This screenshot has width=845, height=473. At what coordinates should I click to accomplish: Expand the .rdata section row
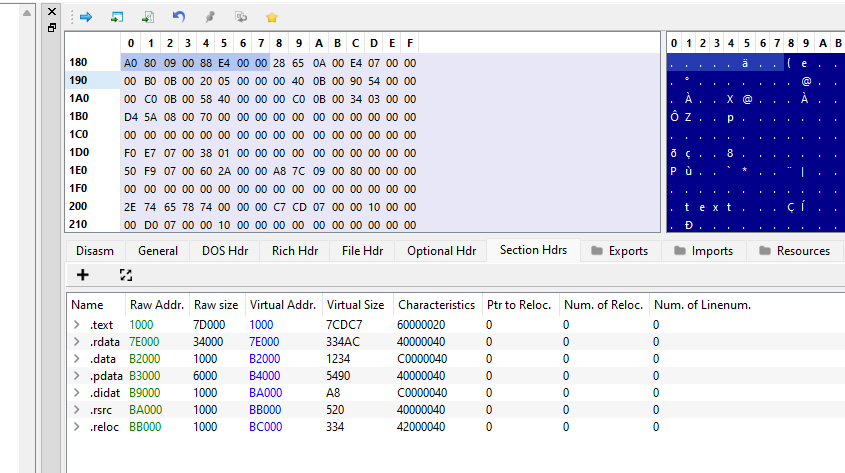pyautogui.click(x=77, y=342)
